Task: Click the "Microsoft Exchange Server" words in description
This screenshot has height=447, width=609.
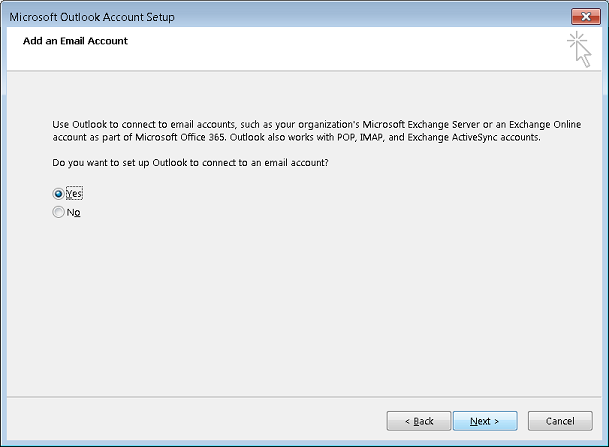Action: (421, 124)
